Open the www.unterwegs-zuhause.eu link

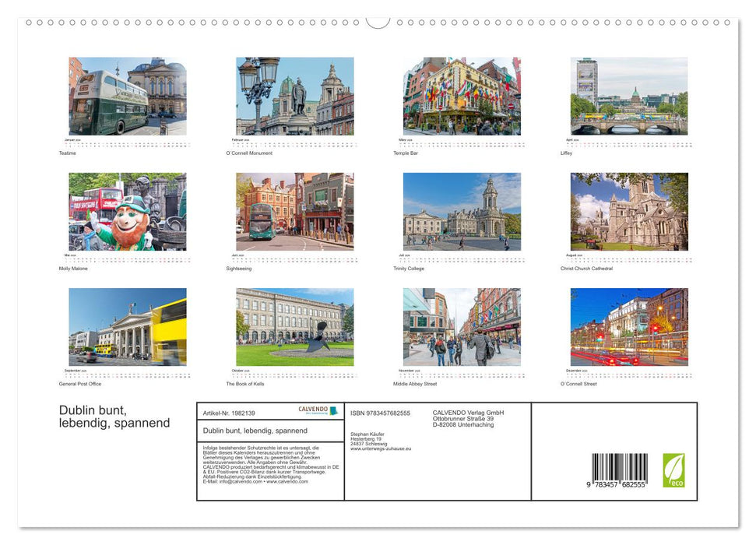click(381, 448)
